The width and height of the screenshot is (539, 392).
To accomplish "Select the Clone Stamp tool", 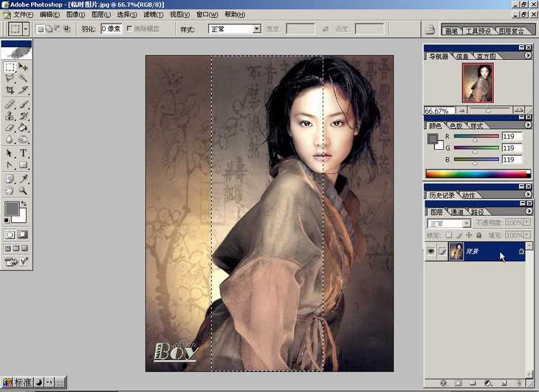I will pyautogui.click(x=10, y=116).
